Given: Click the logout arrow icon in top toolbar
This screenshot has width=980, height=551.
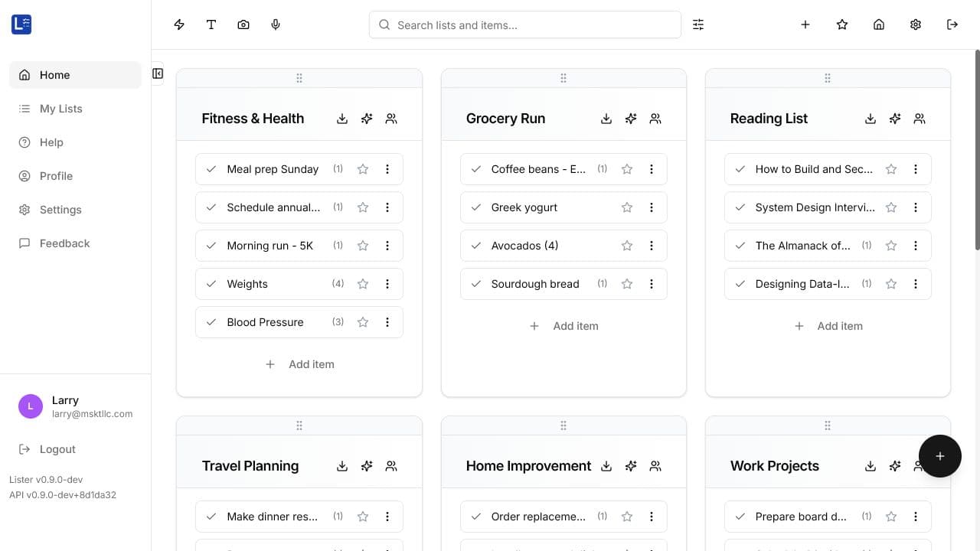Looking at the screenshot, I should [952, 24].
